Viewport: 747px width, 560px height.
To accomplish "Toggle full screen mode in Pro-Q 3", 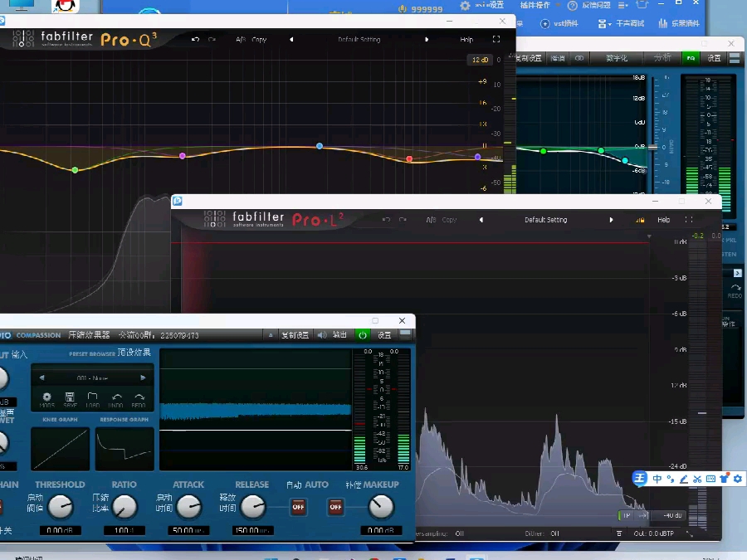I will 496,39.
